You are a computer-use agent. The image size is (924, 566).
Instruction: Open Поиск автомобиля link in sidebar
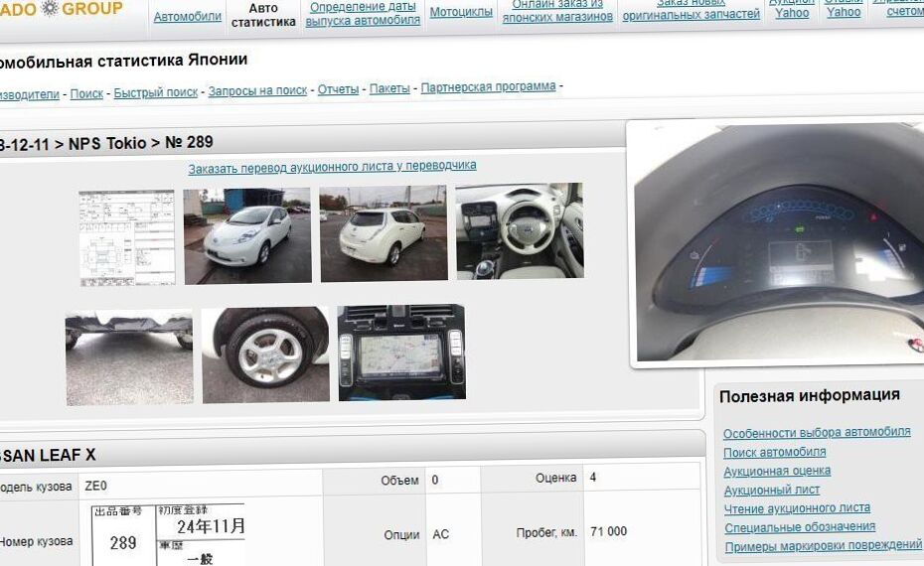[x=774, y=453]
